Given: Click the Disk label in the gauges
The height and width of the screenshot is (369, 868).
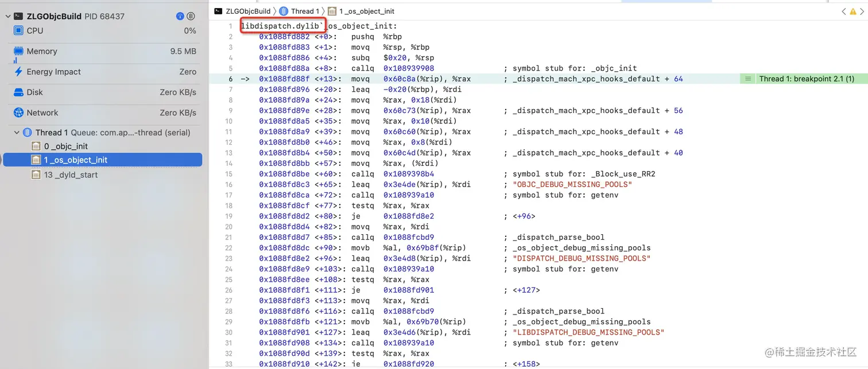Looking at the screenshot, I should click(x=35, y=92).
